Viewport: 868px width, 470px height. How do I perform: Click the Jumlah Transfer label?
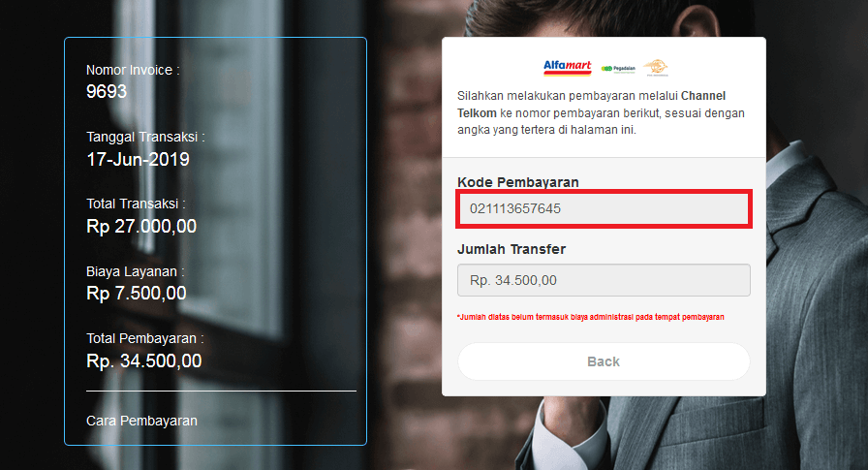click(511, 249)
